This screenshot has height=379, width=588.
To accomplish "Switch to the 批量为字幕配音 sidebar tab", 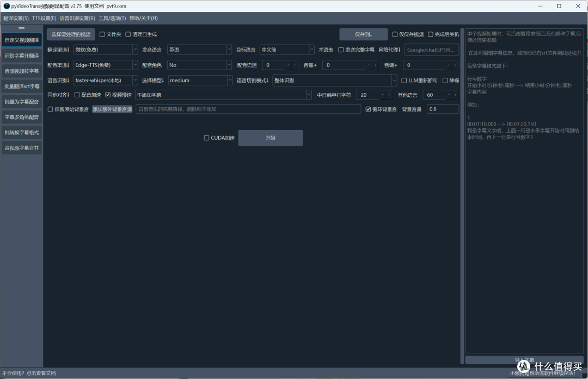I will (22, 102).
